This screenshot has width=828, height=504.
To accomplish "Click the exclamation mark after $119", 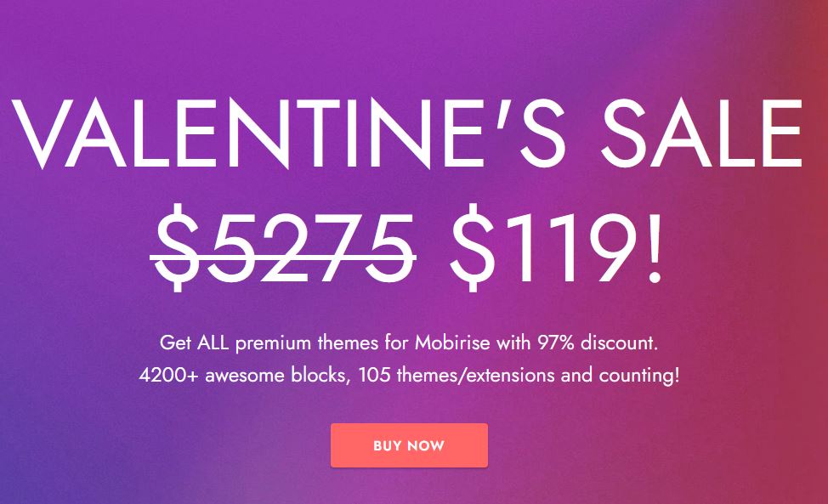I will (x=651, y=245).
